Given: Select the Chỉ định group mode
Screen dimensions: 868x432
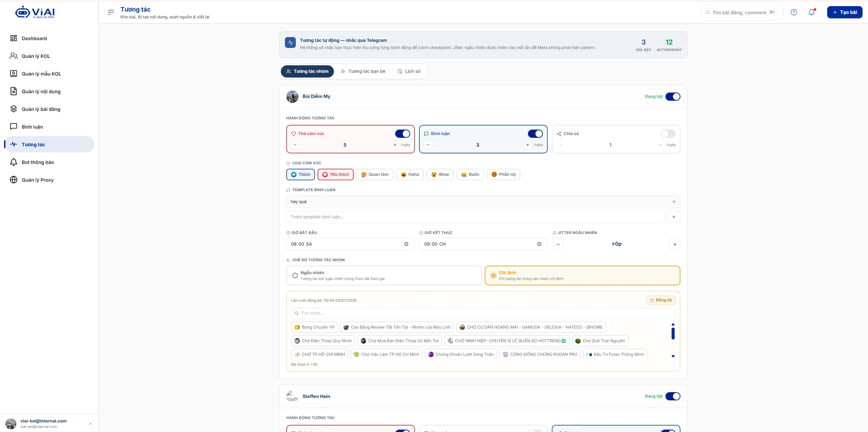Looking at the screenshot, I should click(x=582, y=276).
